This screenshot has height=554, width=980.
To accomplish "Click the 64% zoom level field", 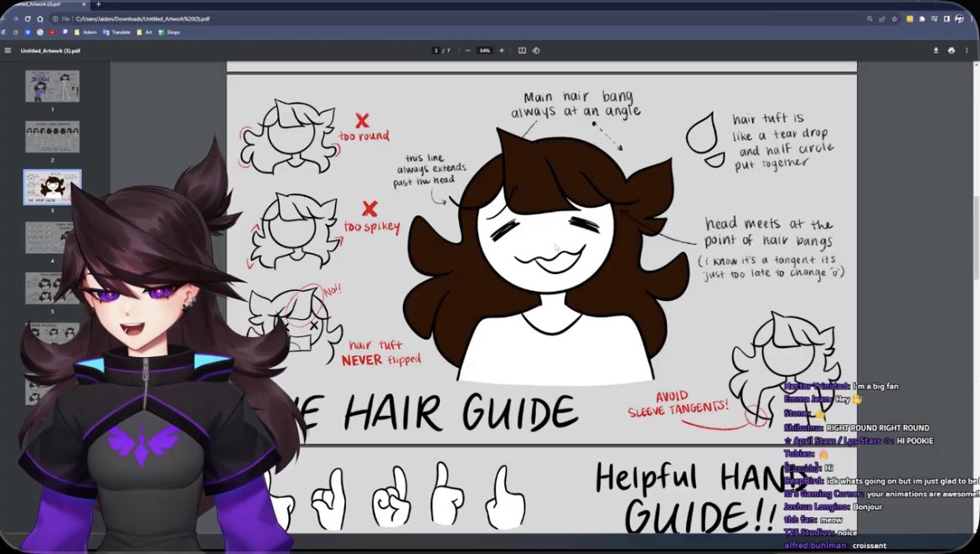I will [x=484, y=50].
